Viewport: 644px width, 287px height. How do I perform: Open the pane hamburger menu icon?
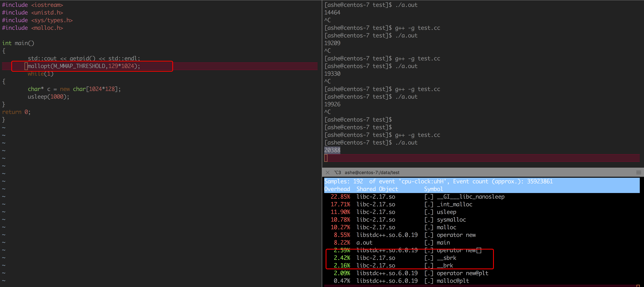639,172
